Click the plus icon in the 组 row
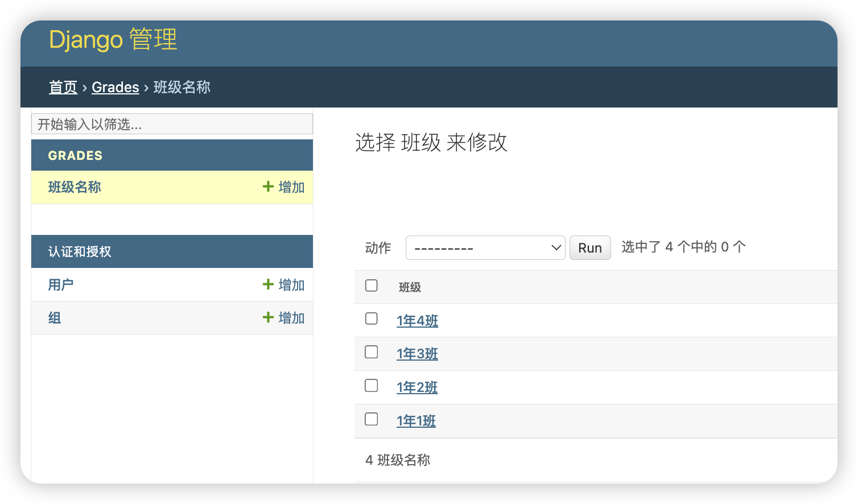This screenshot has height=504, width=858. pos(268,317)
